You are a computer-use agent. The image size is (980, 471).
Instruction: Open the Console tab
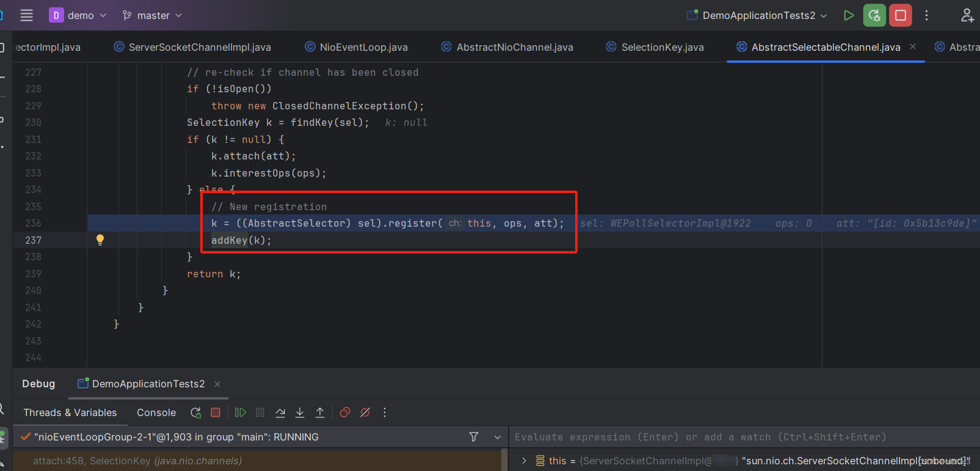[156, 413]
